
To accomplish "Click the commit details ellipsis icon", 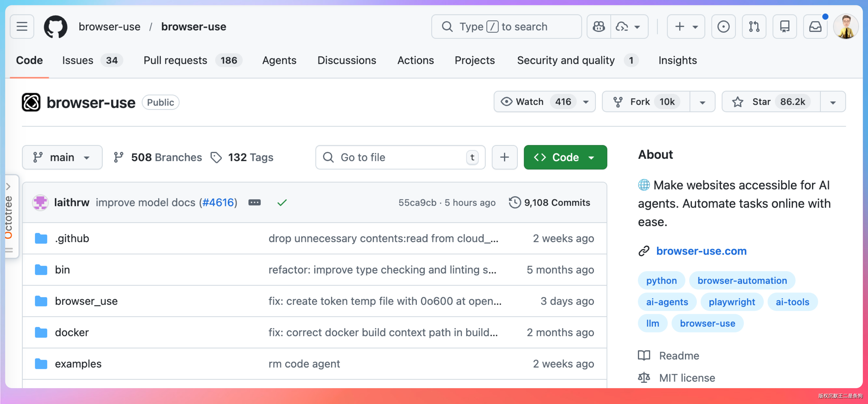I will pyautogui.click(x=254, y=202).
